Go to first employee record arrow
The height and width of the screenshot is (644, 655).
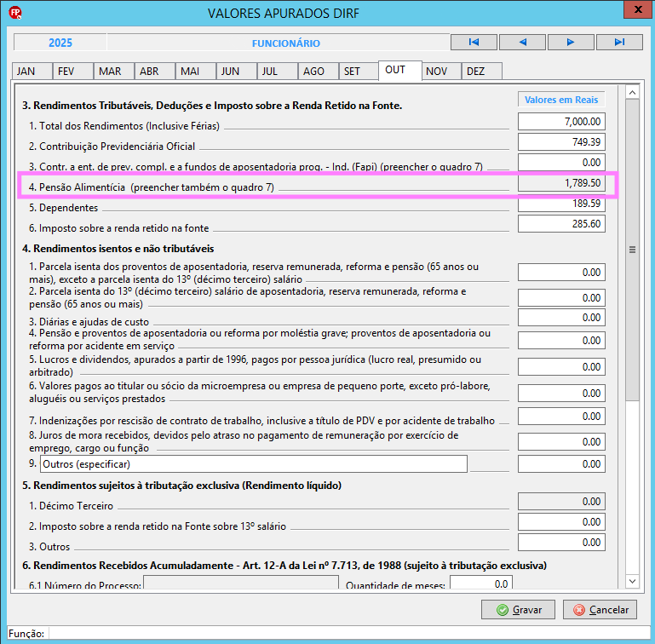[x=474, y=43]
